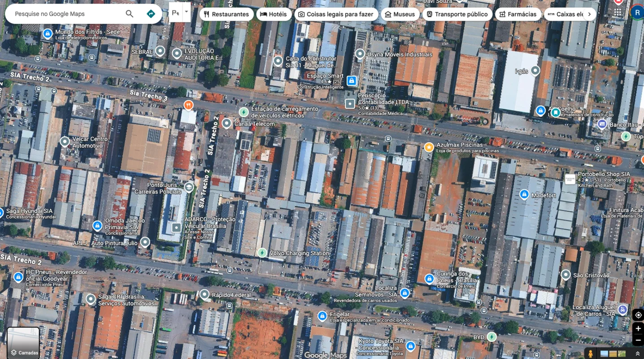Select the BYD charging pin
This screenshot has width=644, height=359.
492,337
